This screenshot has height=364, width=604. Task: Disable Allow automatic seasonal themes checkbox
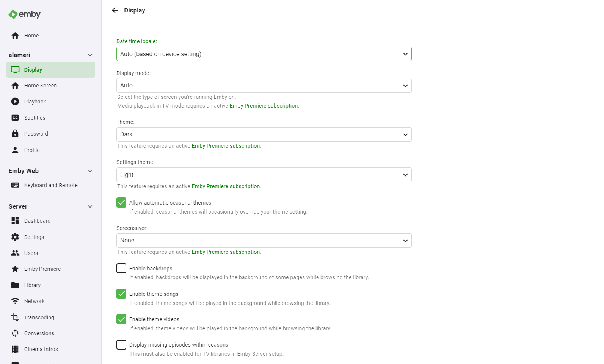[x=121, y=203]
